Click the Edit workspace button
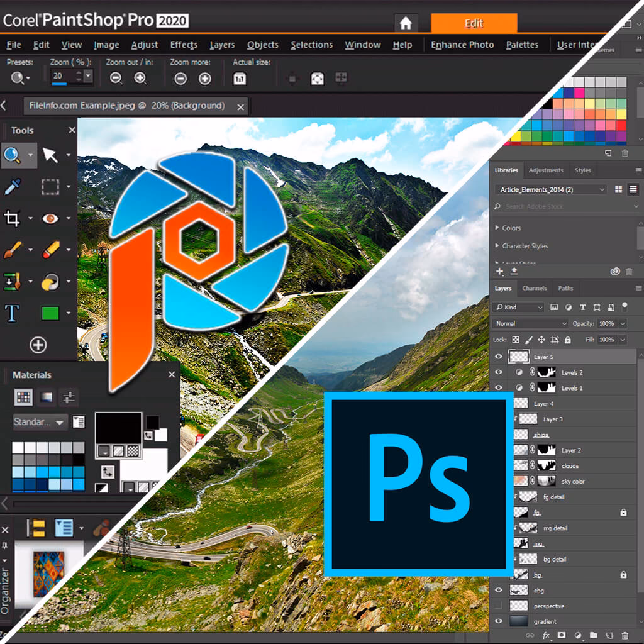The width and height of the screenshot is (644, 644). [x=475, y=23]
